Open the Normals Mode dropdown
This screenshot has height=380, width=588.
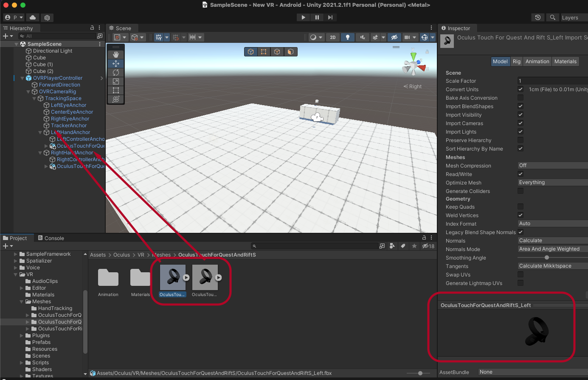(x=553, y=249)
